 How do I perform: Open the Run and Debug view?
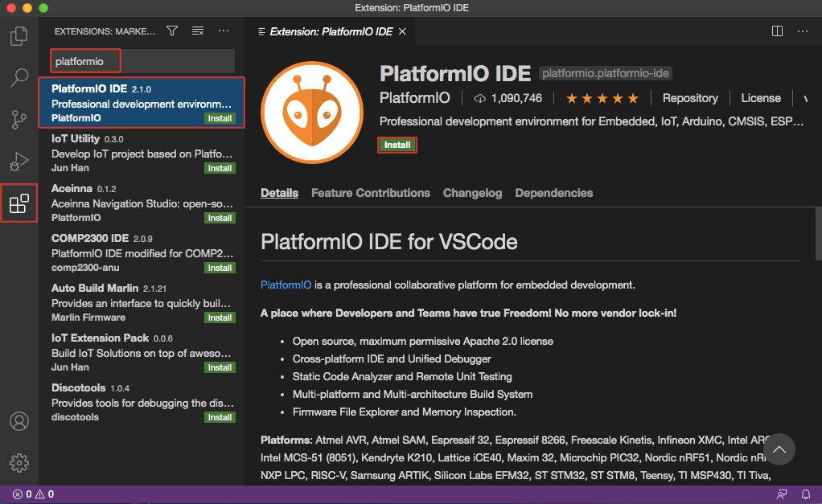pos(19,161)
